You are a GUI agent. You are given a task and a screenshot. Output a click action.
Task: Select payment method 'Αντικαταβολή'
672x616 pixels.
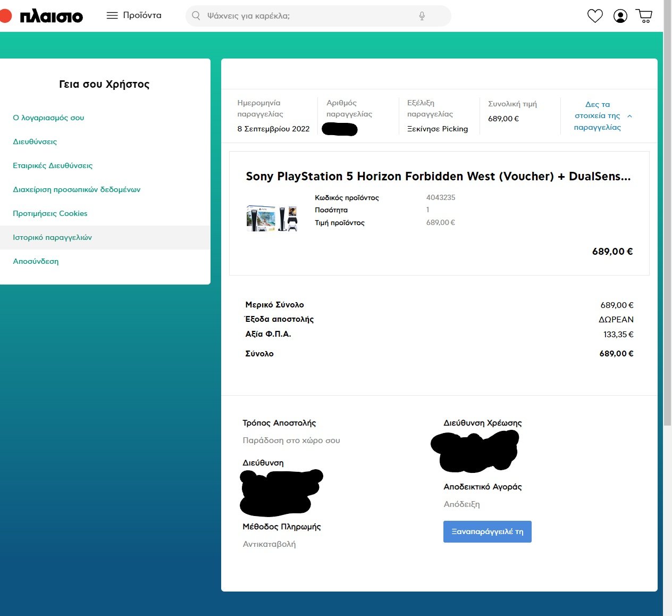tap(269, 544)
